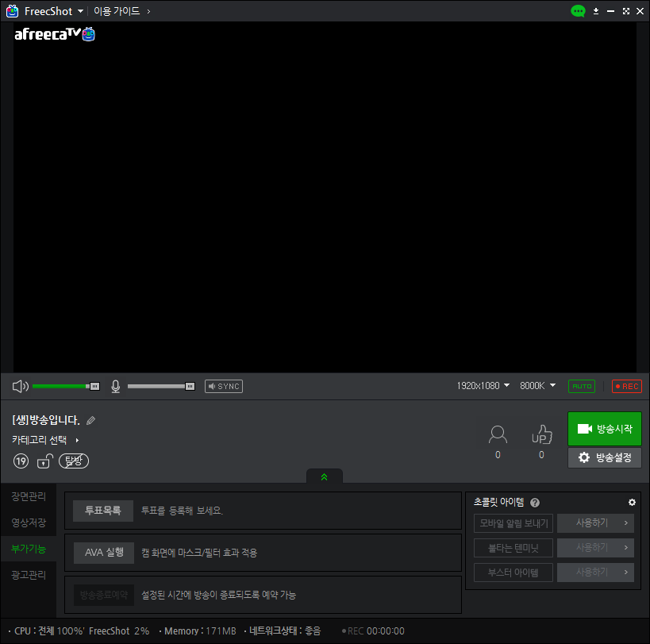Image resolution: width=650 pixels, height=644 pixels.
Task: Toggle the 탐방 visit restriction icon
Action: (x=74, y=461)
